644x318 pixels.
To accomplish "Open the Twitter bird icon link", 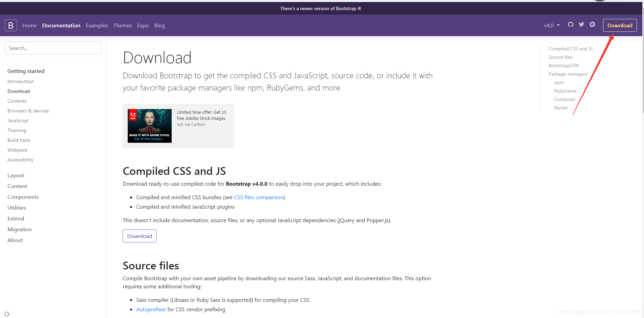I will point(581,24).
